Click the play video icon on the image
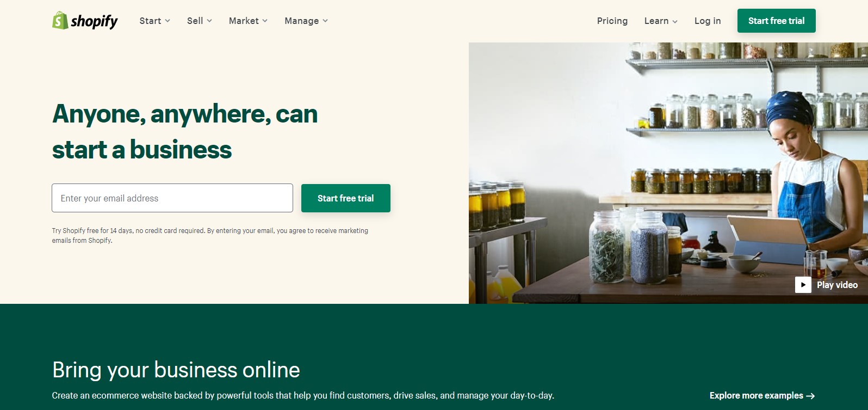The width and height of the screenshot is (868, 410). [803, 285]
